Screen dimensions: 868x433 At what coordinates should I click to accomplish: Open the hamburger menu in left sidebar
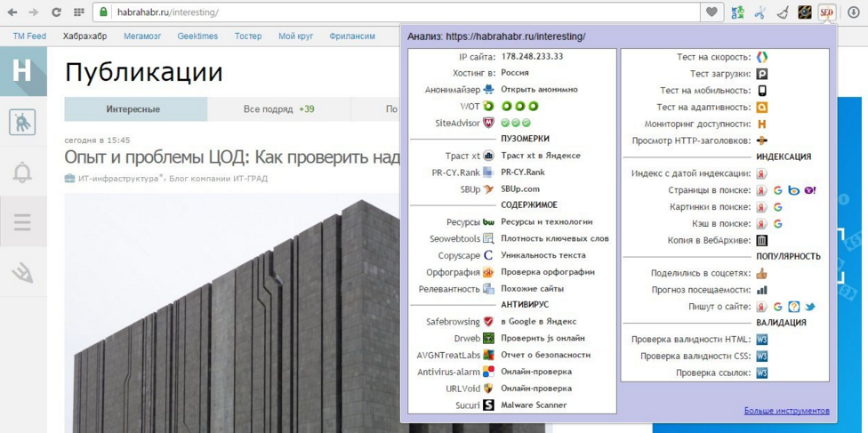[x=22, y=221]
